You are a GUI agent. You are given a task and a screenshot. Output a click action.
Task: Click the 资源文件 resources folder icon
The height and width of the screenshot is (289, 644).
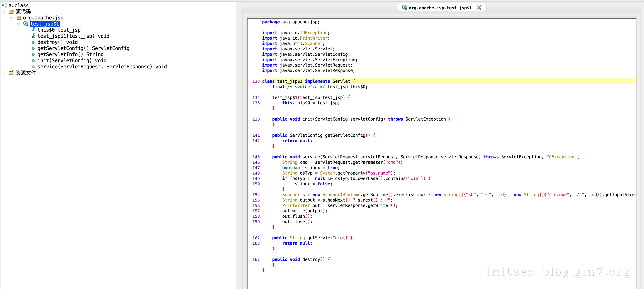click(12, 73)
